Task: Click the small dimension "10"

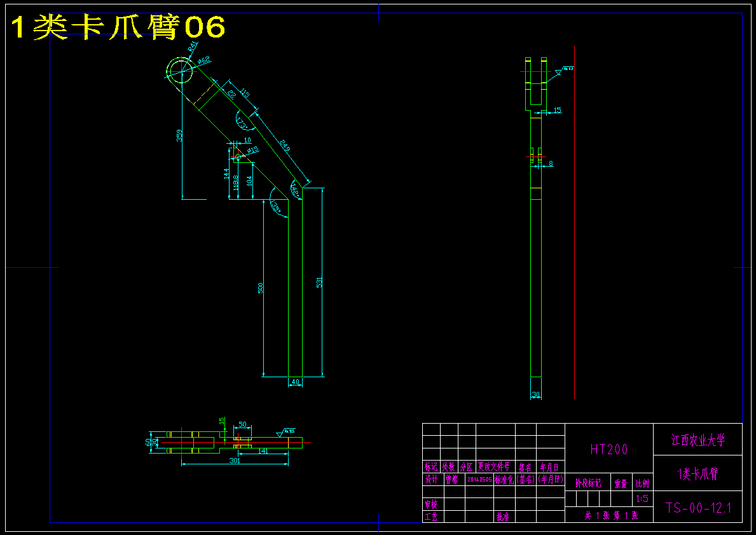Action: tap(247, 141)
